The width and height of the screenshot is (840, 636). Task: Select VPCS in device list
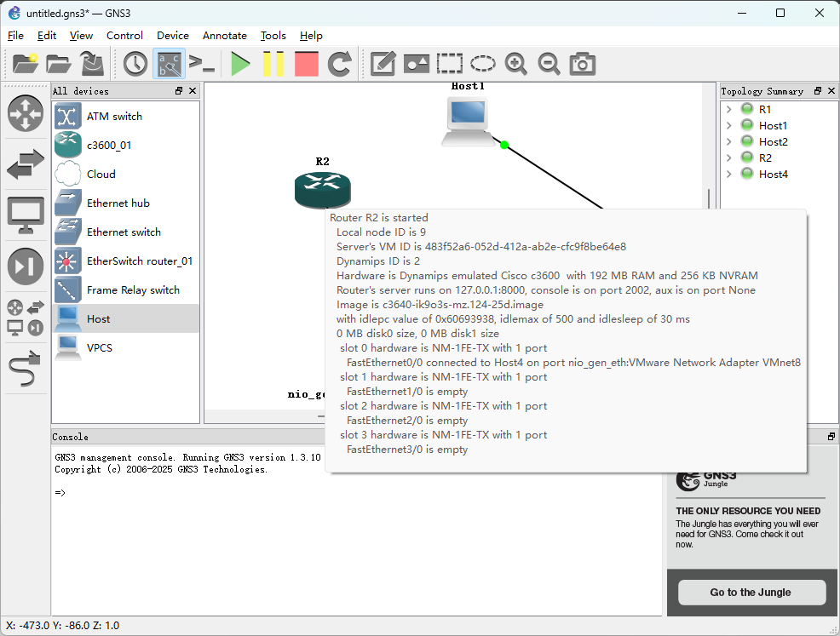[126, 347]
